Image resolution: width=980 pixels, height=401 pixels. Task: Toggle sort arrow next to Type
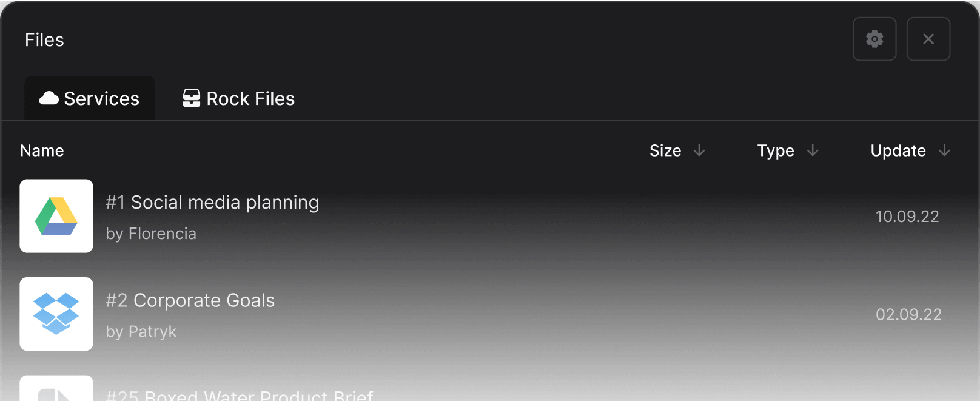(x=813, y=150)
